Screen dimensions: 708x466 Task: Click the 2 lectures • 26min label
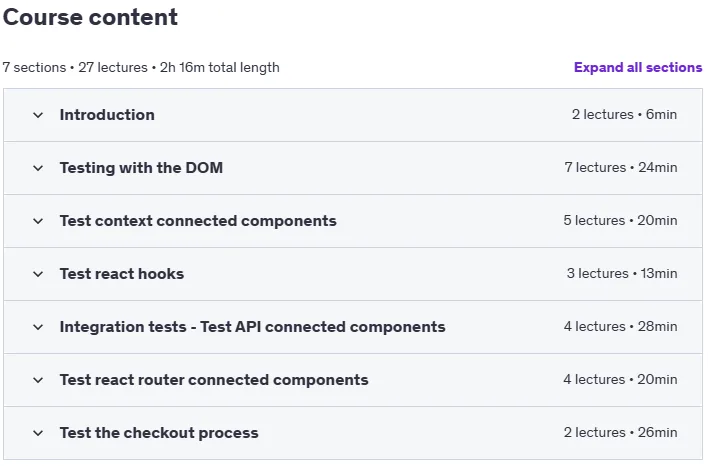coord(620,432)
